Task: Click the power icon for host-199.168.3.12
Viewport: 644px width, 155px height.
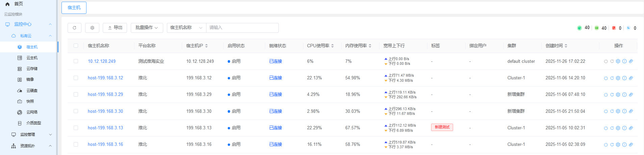Action: (x=606, y=78)
